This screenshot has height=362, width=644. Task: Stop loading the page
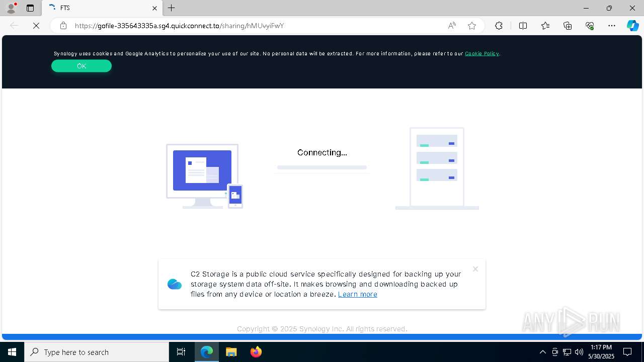tap(36, 26)
